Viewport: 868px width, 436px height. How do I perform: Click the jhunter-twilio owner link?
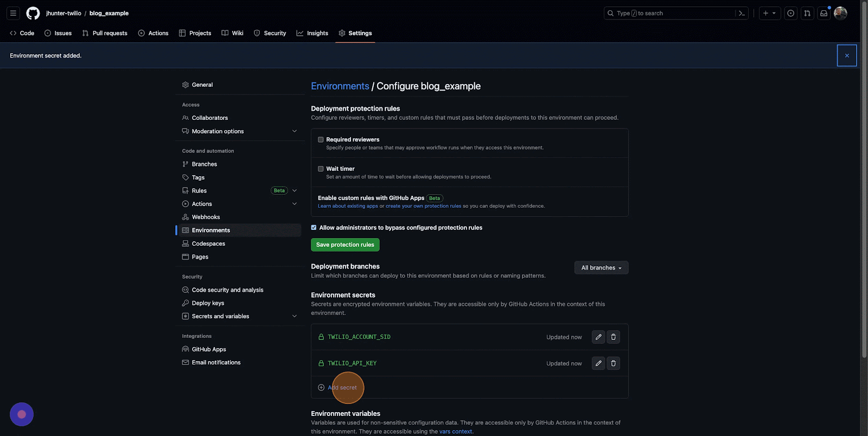[x=63, y=13]
